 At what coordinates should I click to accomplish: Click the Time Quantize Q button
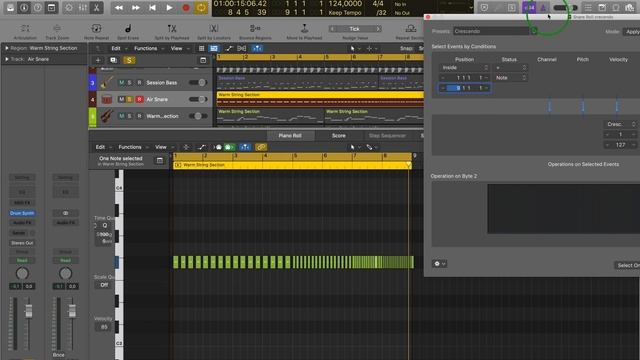pos(105,225)
